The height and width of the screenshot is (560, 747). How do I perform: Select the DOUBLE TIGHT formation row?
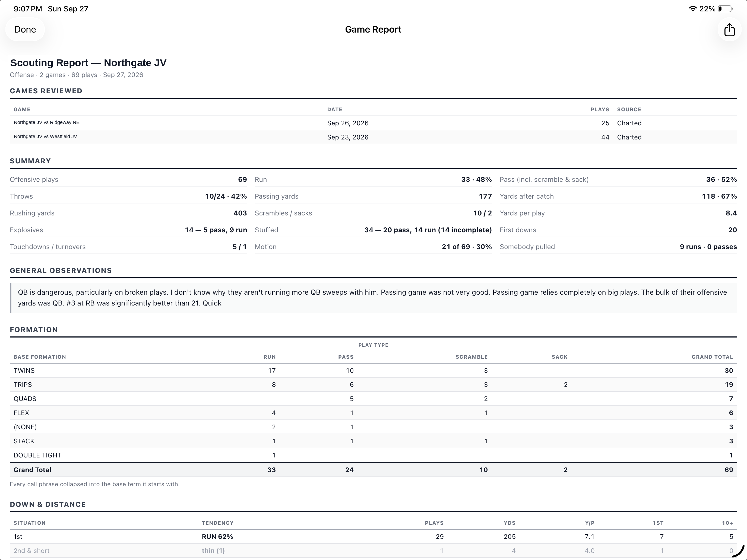coord(373,455)
